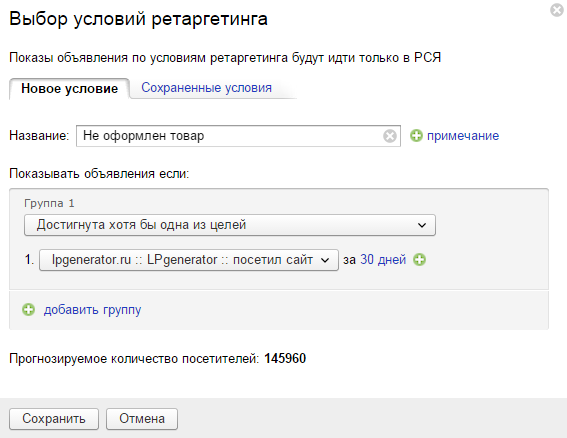Open the Достигнута хотя бы одна из целей dropdown
The image size is (567, 438).
pos(230,225)
